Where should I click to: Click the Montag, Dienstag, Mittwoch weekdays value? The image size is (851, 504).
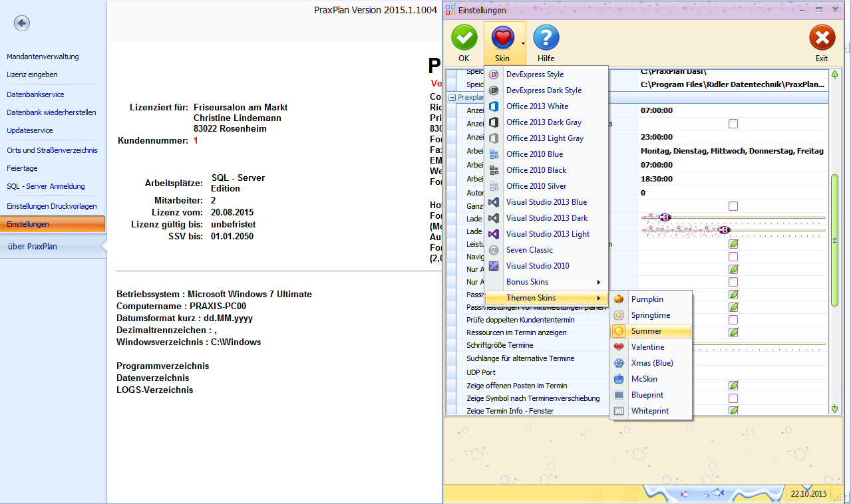[x=732, y=151]
